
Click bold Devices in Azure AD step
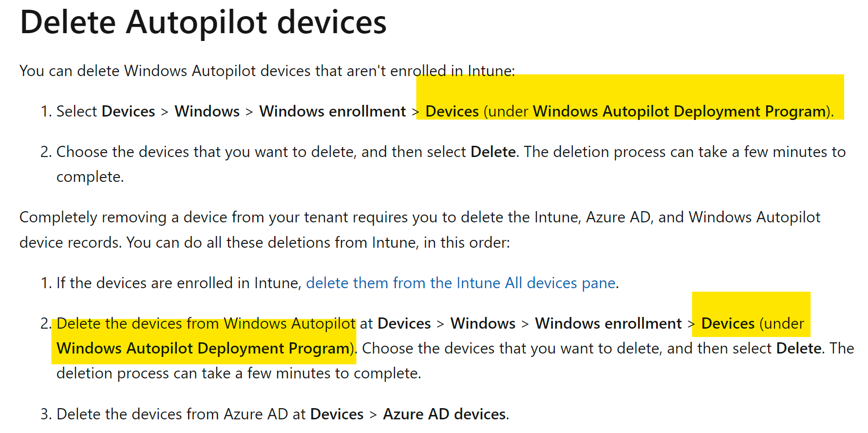pyautogui.click(x=337, y=414)
